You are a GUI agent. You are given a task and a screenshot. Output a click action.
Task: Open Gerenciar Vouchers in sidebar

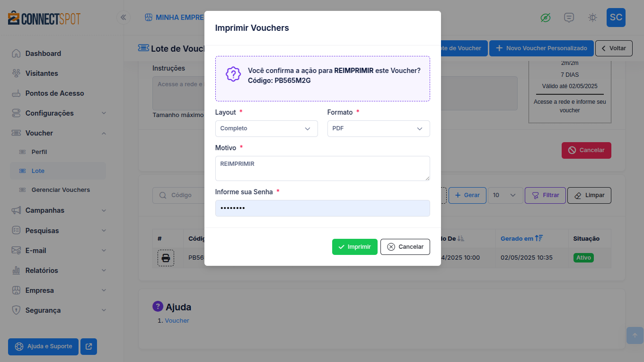[61, 190]
